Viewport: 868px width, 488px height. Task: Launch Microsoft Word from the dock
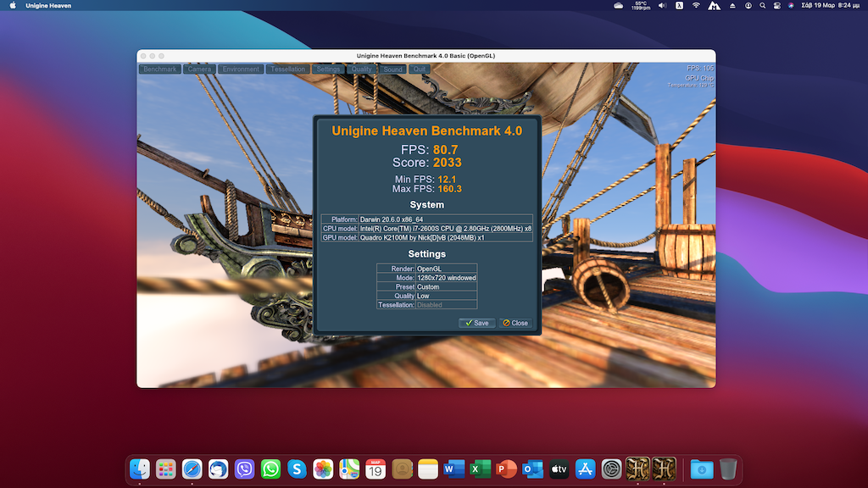(454, 469)
